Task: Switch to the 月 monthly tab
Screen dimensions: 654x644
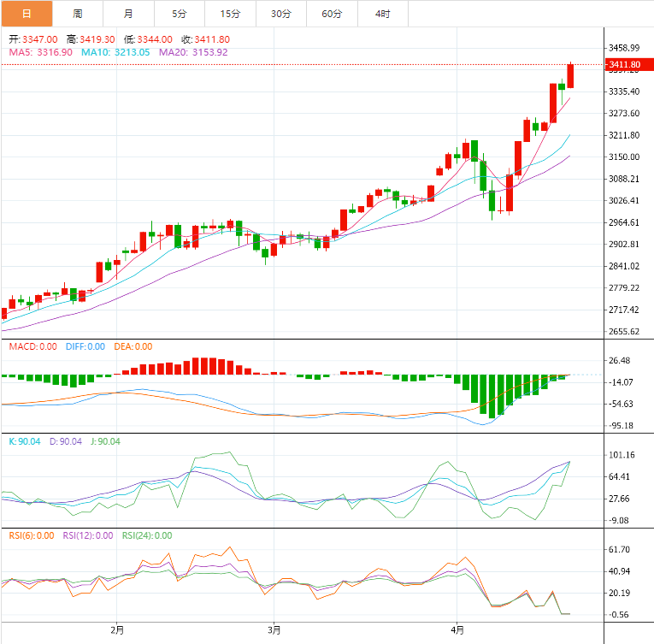Action: [x=128, y=14]
